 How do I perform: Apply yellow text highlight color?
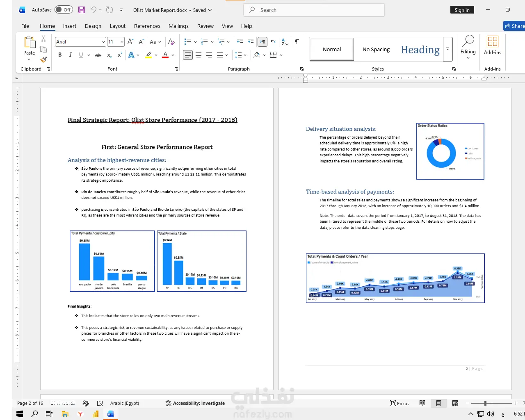coord(148,55)
